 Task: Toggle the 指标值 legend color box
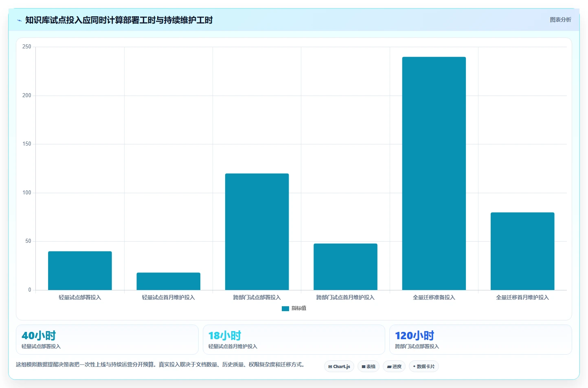[x=285, y=309]
